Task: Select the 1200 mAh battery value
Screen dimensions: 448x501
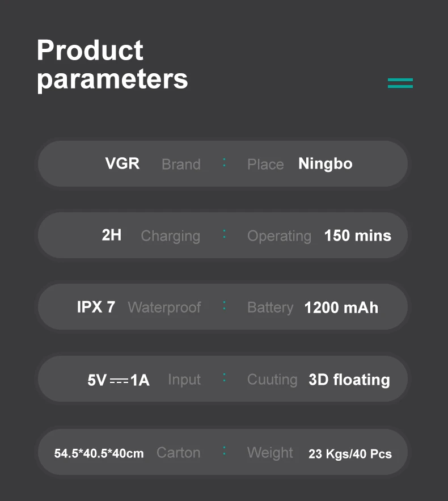Action: (x=341, y=308)
